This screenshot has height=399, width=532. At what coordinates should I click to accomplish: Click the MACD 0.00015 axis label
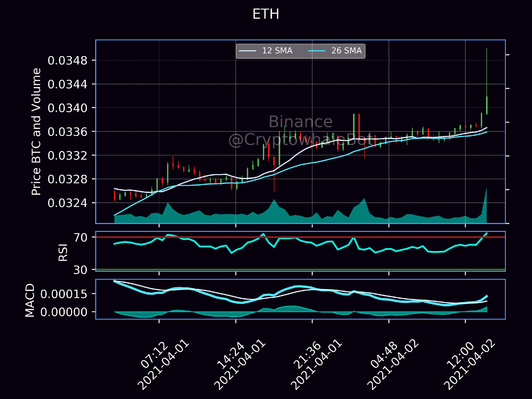[64, 294]
